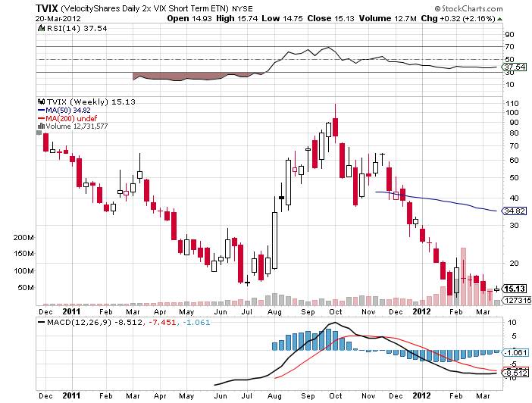The height and width of the screenshot is (403, 532).
Task: Click the 200M volume axis label
Action: (23, 237)
